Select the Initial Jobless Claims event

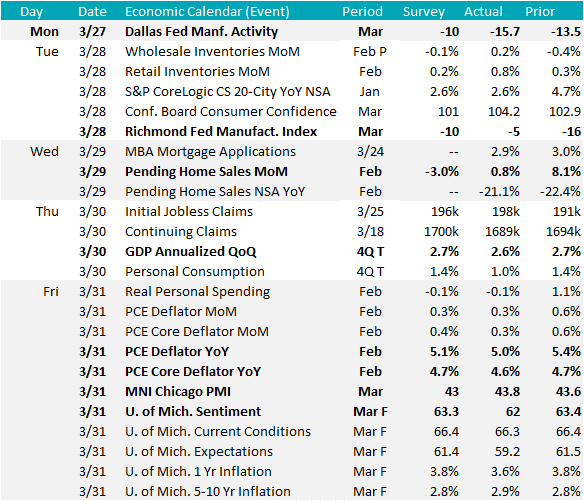(x=189, y=212)
